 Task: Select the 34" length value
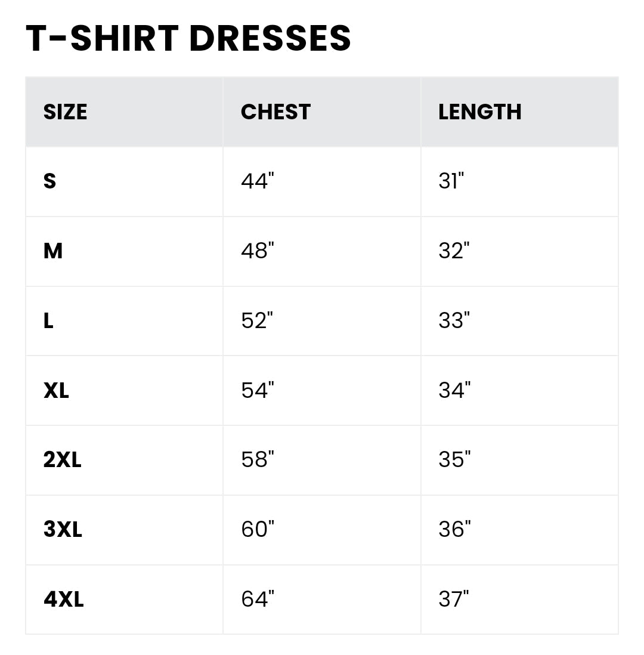pos(454,391)
